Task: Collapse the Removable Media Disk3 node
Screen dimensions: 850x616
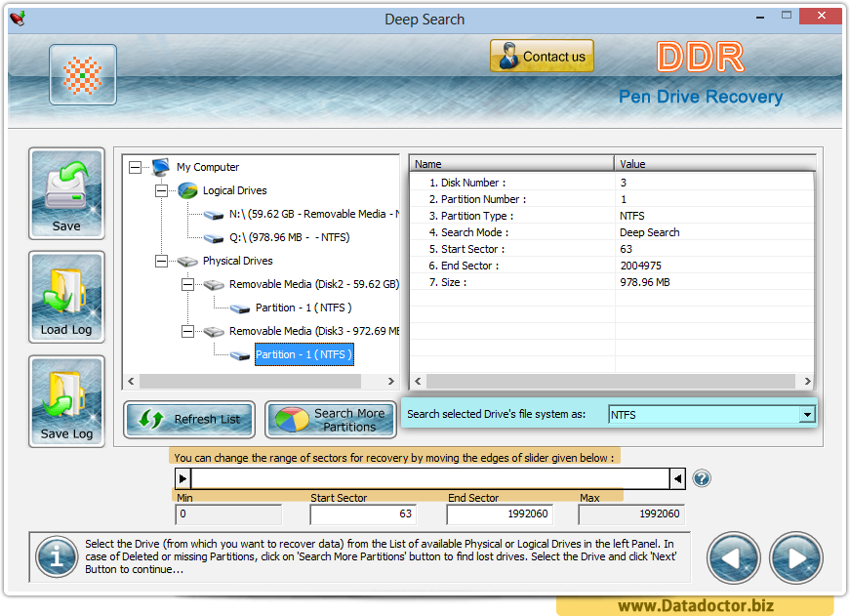Action: (187, 331)
